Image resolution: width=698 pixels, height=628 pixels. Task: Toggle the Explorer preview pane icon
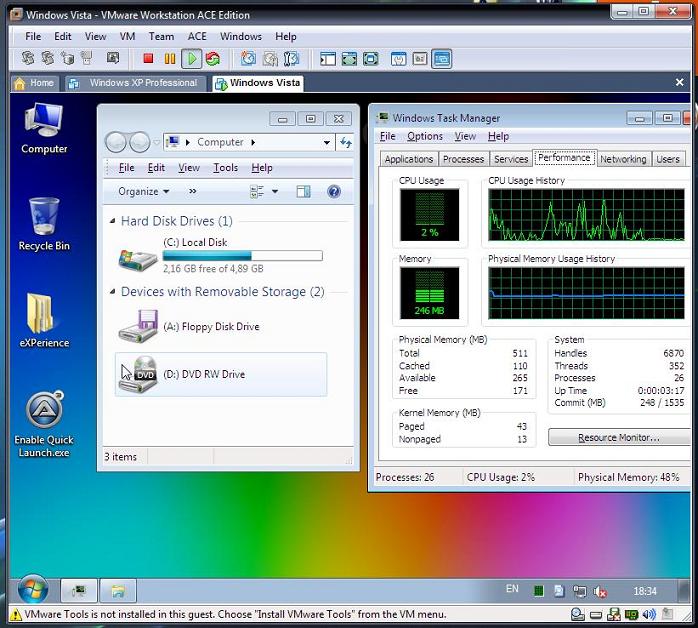(x=304, y=191)
